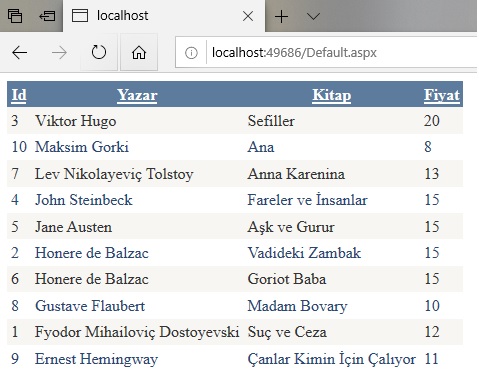Screen dimensions: 479x375
Task: Sort table by the Kitap header
Action: pos(332,95)
